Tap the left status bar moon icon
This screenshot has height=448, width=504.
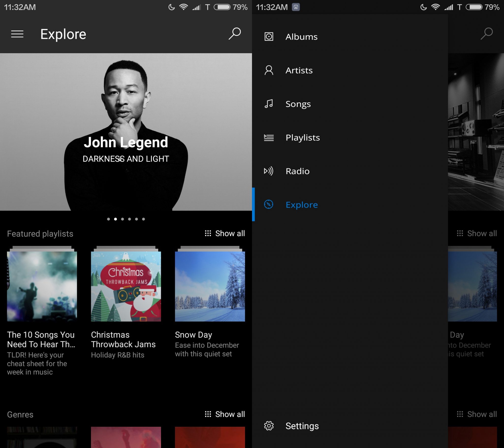point(171,7)
